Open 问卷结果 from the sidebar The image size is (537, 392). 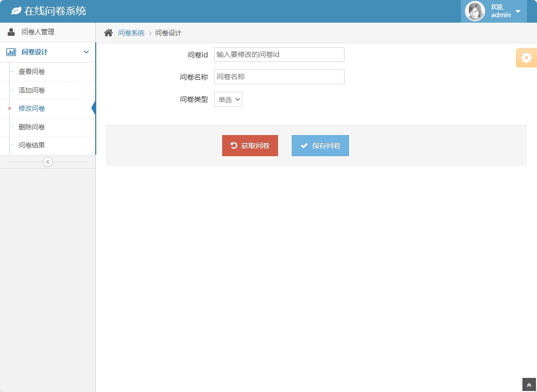coord(31,146)
